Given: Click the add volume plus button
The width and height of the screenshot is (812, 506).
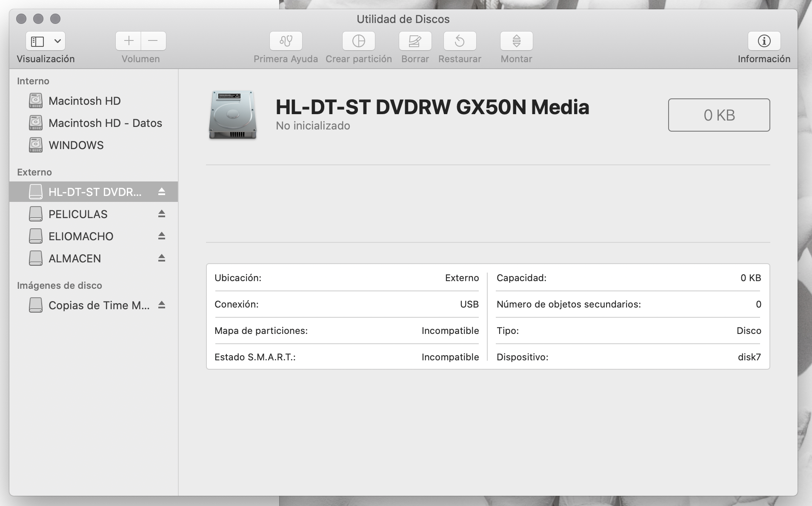Looking at the screenshot, I should pyautogui.click(x=129, y=41).
